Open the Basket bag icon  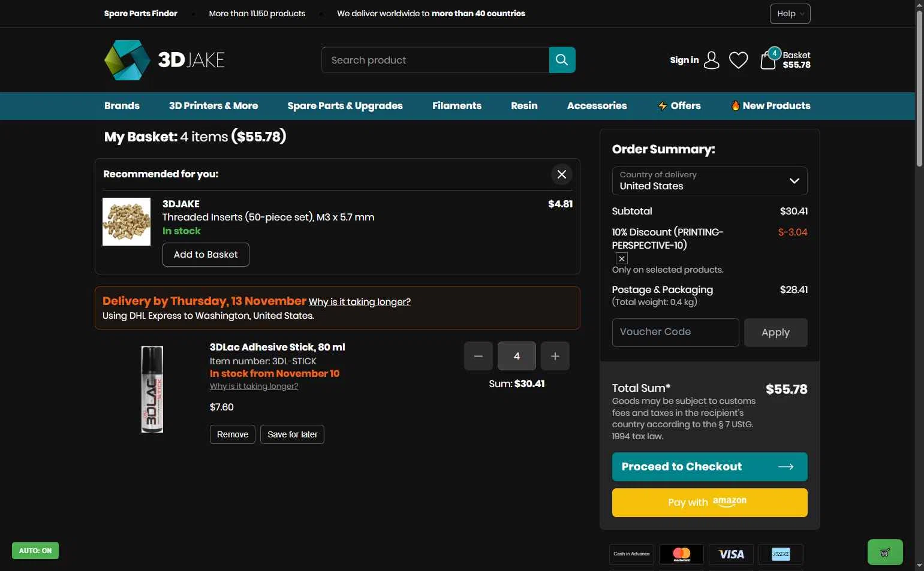(x=768, y=60)
